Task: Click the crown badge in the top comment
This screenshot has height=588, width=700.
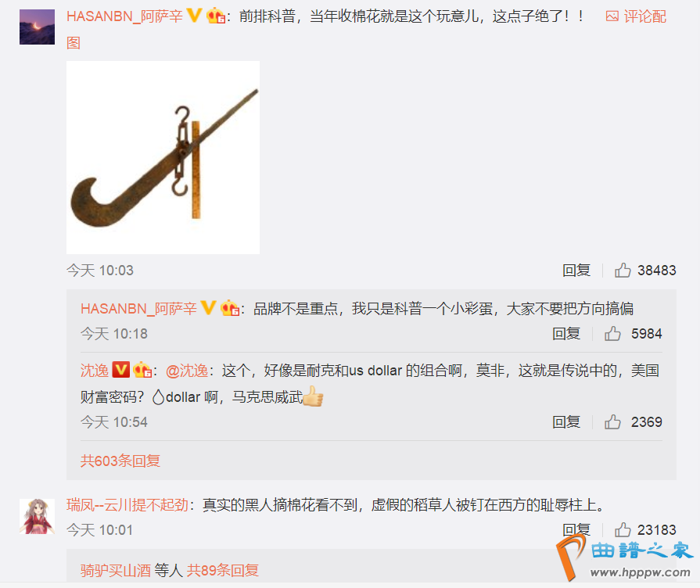Action: coord(216,16)
